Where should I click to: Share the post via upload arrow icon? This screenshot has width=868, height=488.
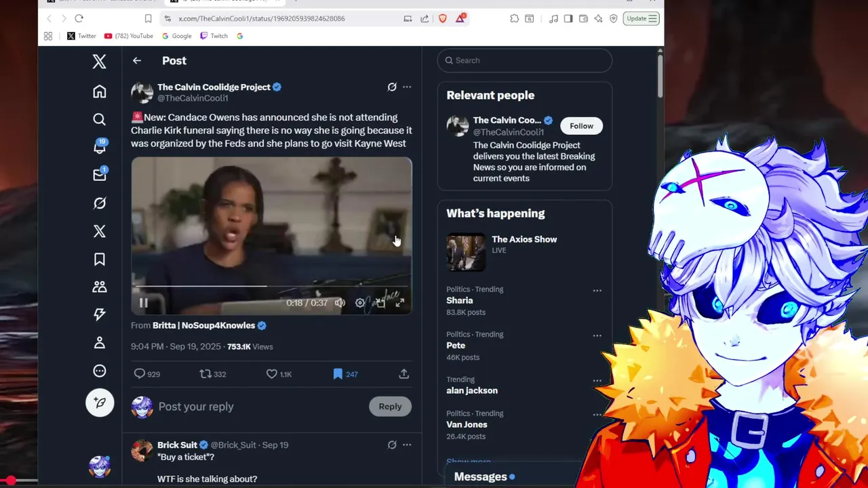pos(403,374)
